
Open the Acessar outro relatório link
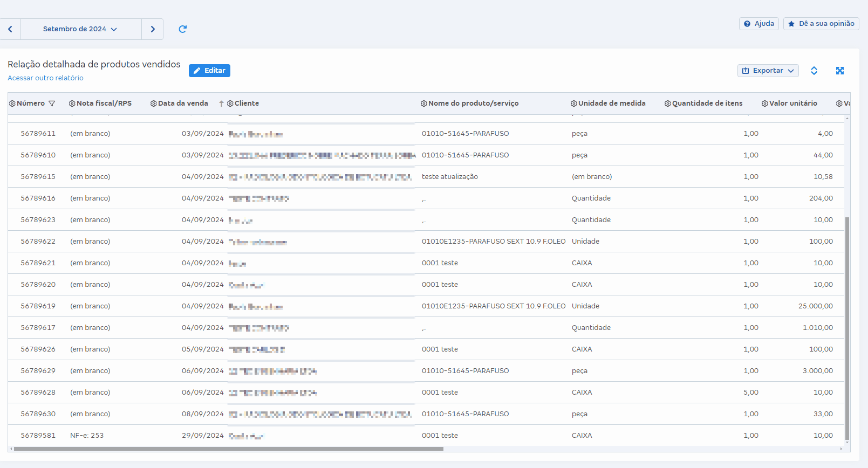tap(45, 78)
